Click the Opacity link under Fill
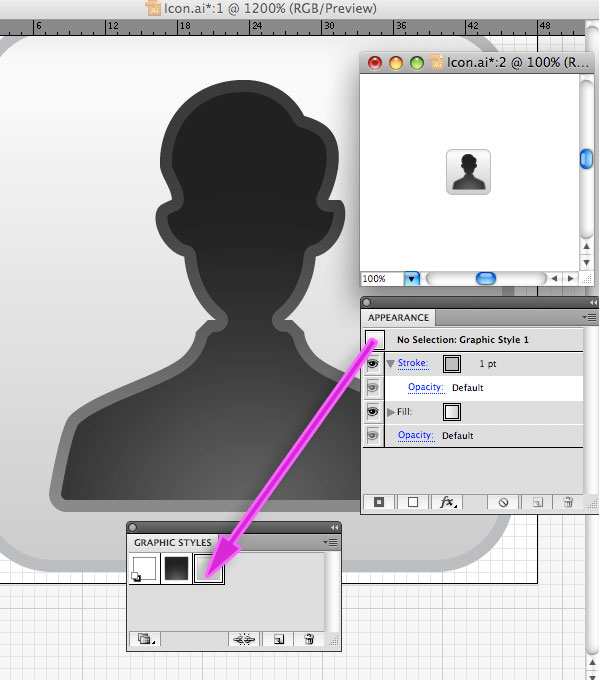The height and width of the screenshot is (680, 599). pos(416,435)
